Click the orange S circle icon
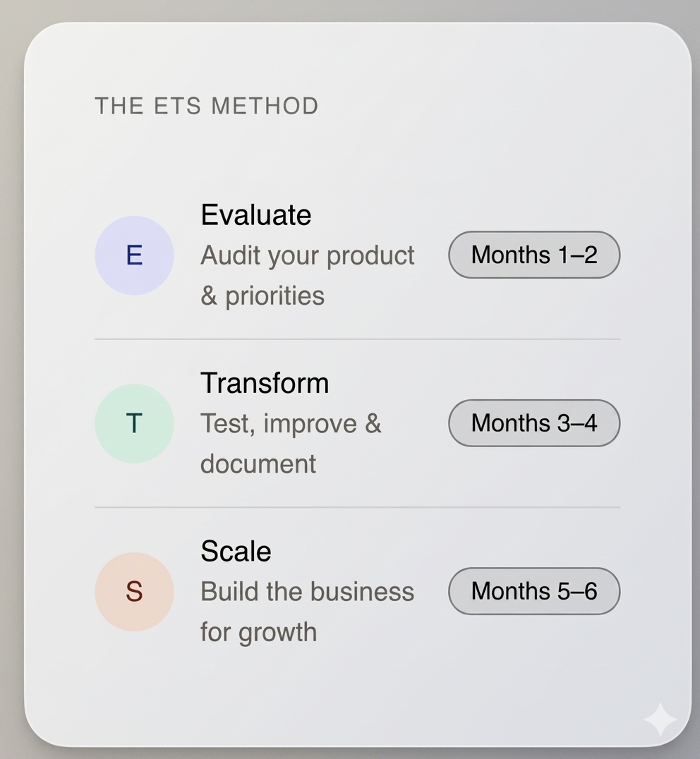 [x=134, y=592]
